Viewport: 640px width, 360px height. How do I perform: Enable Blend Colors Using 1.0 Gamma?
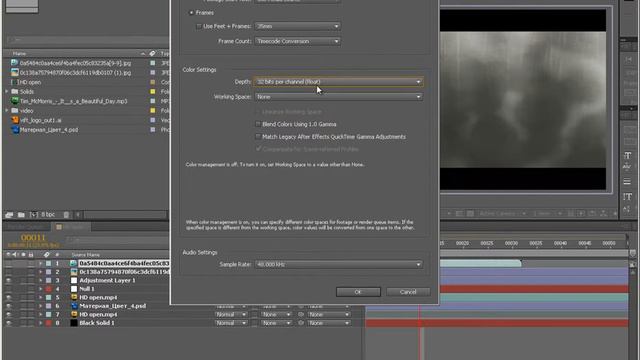[258, 124]
